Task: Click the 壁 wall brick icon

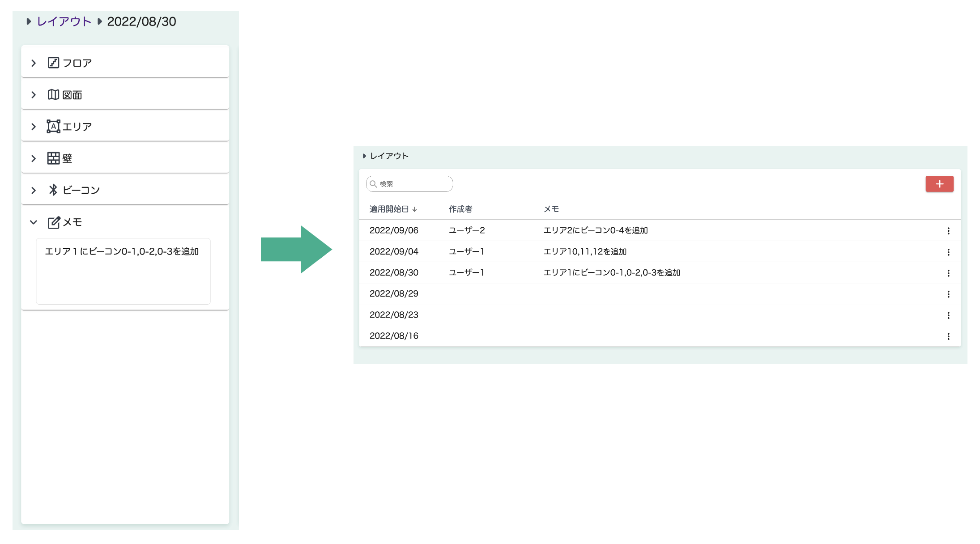Action: click(x=53, y=158)
